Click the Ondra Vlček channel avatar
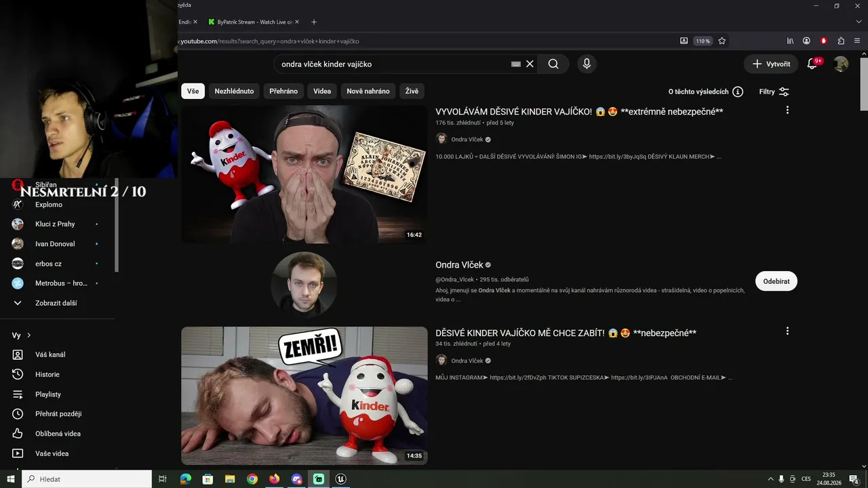The image size is (868, 488). point(304,285)
